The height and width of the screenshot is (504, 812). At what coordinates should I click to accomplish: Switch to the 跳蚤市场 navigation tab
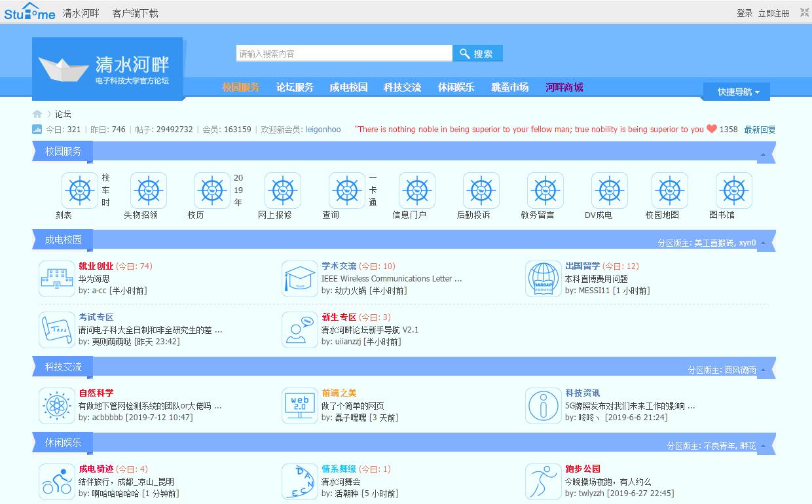[x=509, y=87]
